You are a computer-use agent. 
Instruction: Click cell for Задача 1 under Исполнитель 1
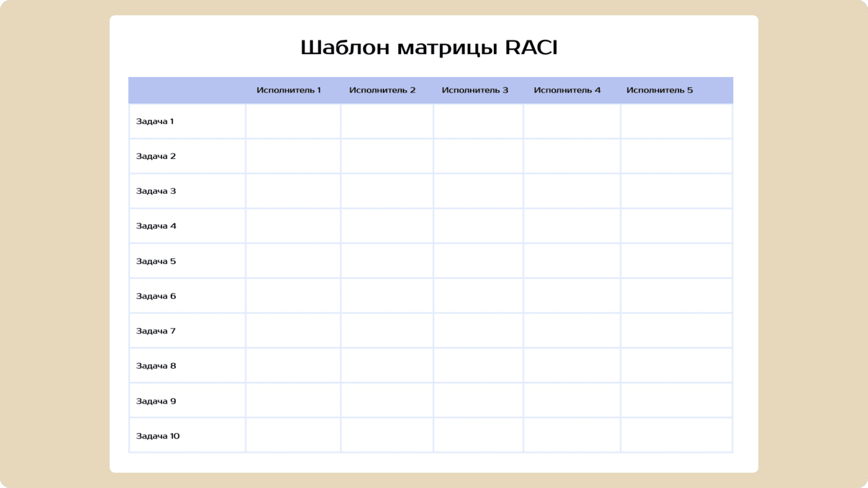293,122
